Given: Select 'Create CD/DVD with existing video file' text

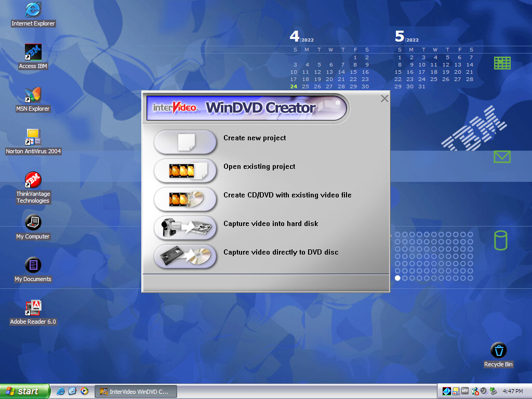Looking at the screenshot, I should pyautogui.click(x=287, y=195).
